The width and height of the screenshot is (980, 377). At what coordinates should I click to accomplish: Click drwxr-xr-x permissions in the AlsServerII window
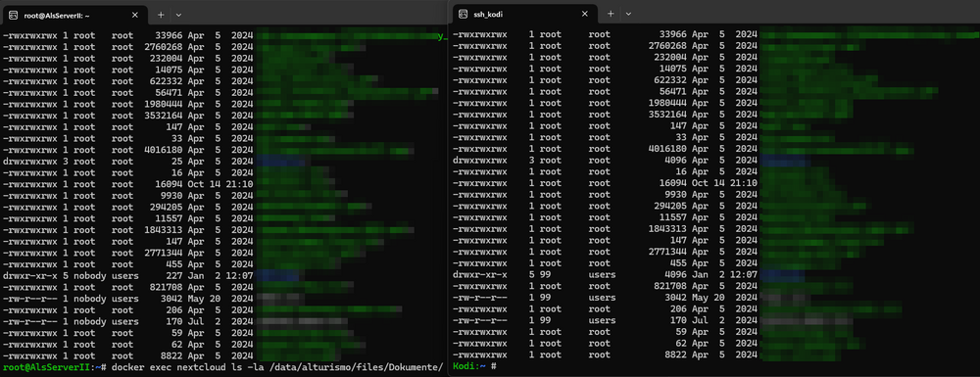[30, 276]
